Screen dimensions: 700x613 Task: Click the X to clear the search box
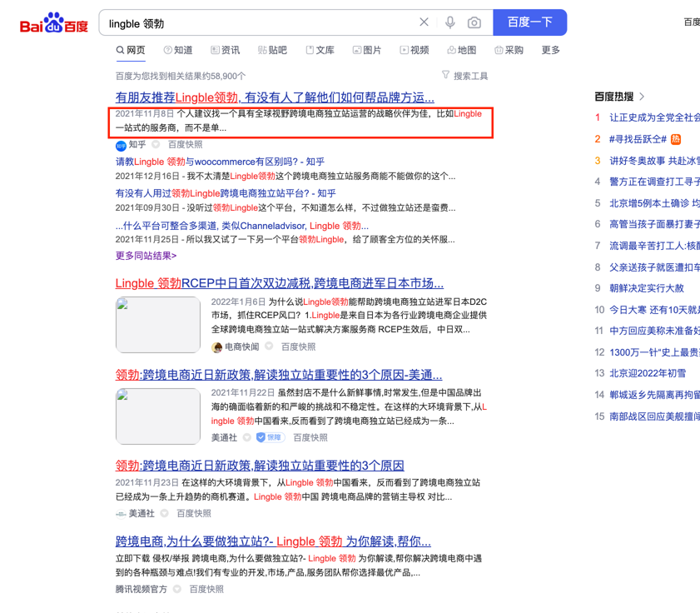(424, 22)
